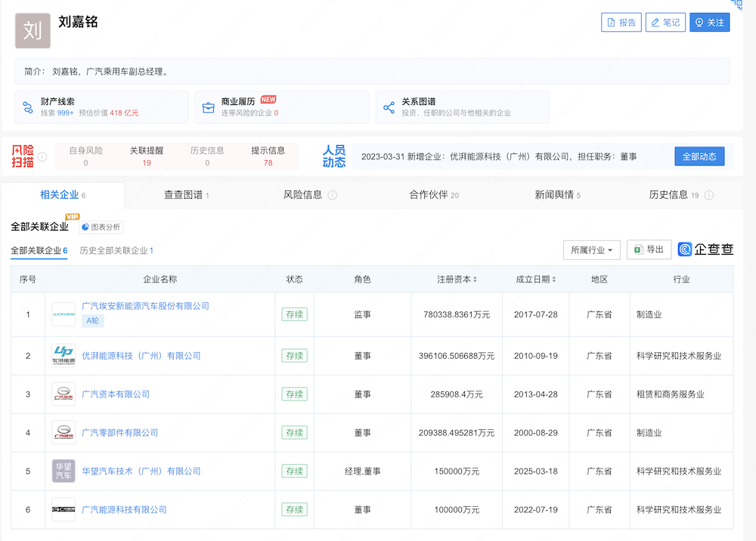
Task: Click the 商业履历 briefcase icon
Action: (209, 107)
